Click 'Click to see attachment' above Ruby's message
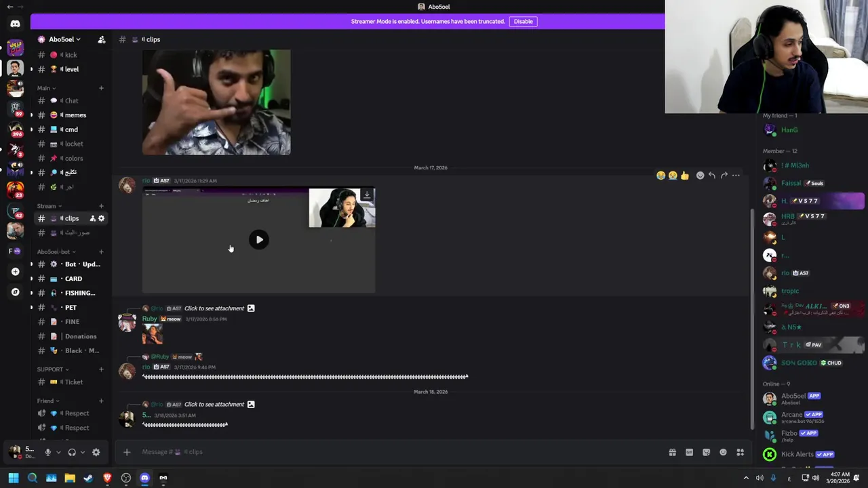The height and width of the screenshot is (488, 868). (x=214, y=308)
